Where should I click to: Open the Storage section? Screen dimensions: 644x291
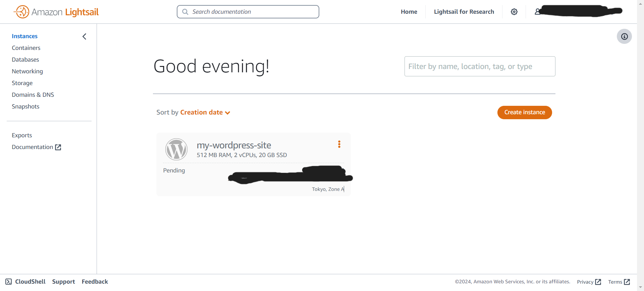[x=22, y=83]
